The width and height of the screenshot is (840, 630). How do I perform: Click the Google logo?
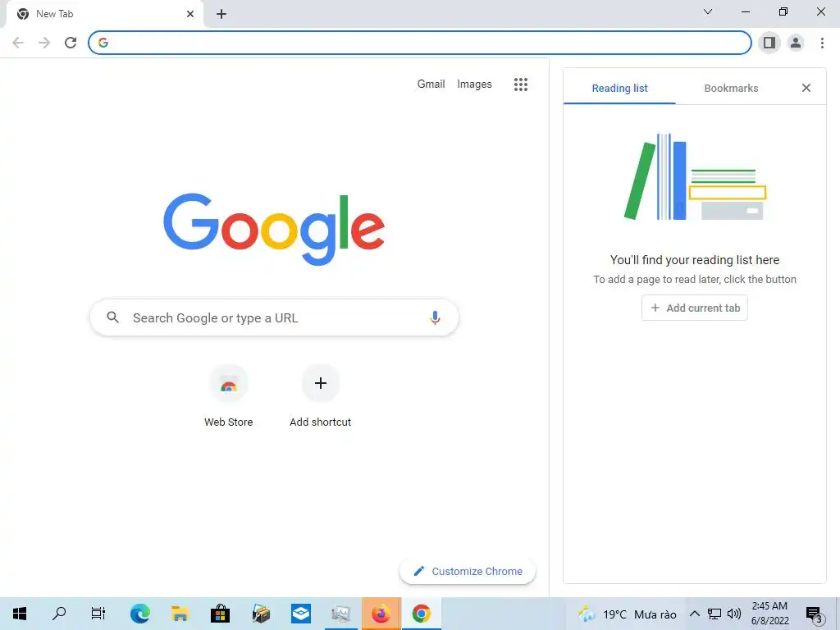(274, 229)
